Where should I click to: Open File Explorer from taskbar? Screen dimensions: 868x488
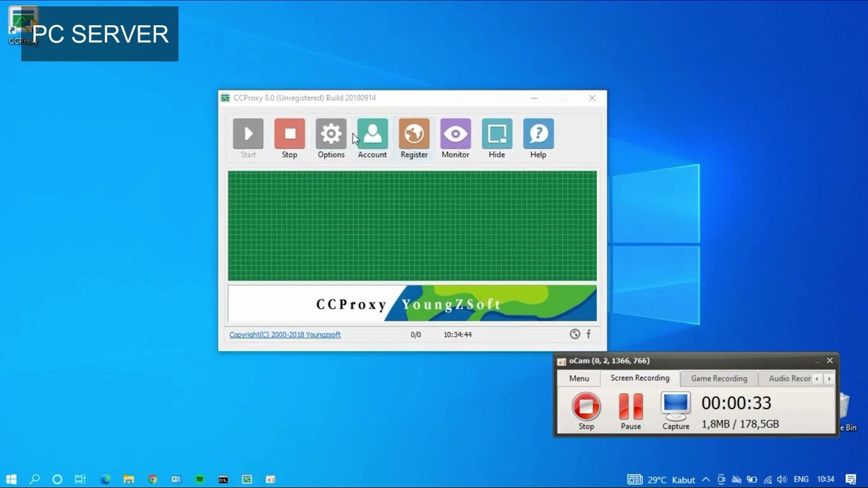(x=129, y=479)
